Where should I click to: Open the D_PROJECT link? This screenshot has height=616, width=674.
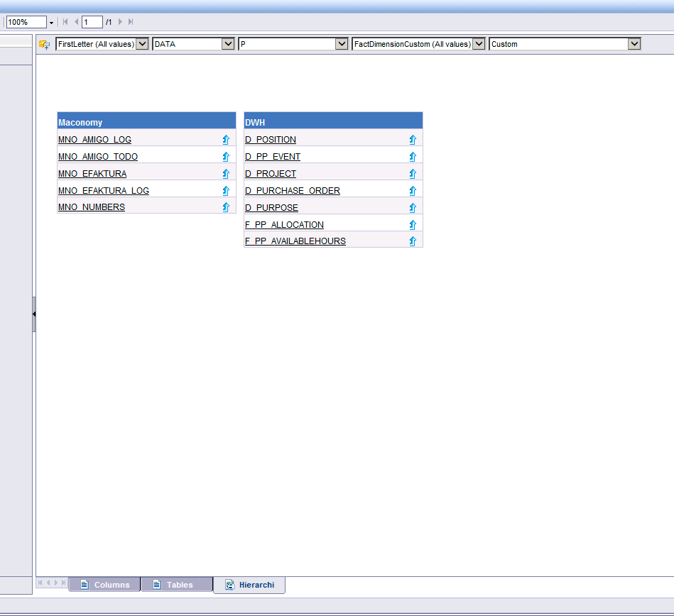(x=270, y=173)
